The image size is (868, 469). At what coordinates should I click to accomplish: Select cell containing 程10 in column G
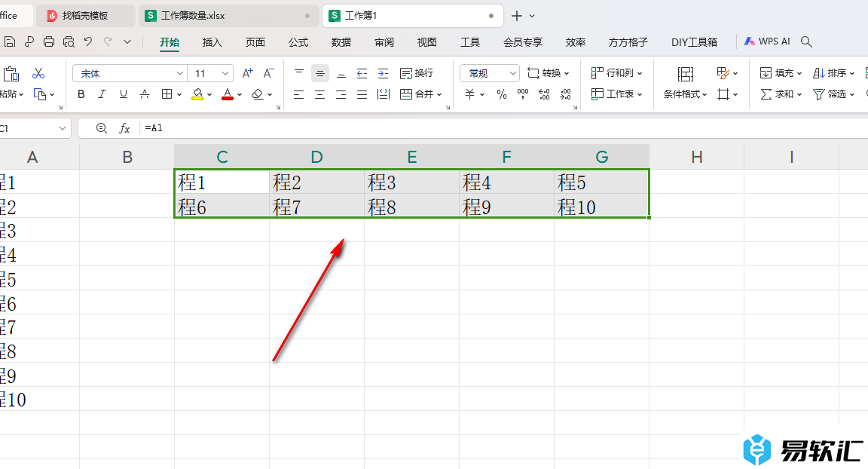(x=601, y=207)
